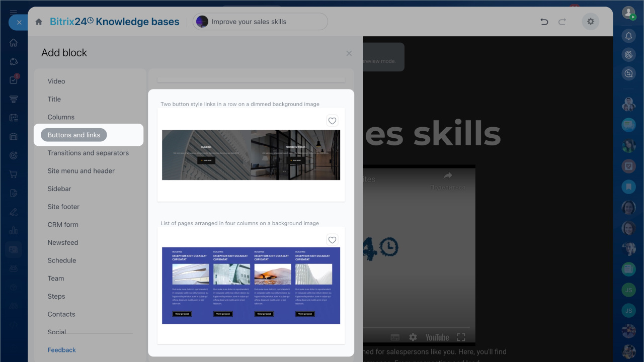Click the Bitrix24 Knowledge bases title
The width and height of the screenshot is (644, 362).
(x=114, y=22)
